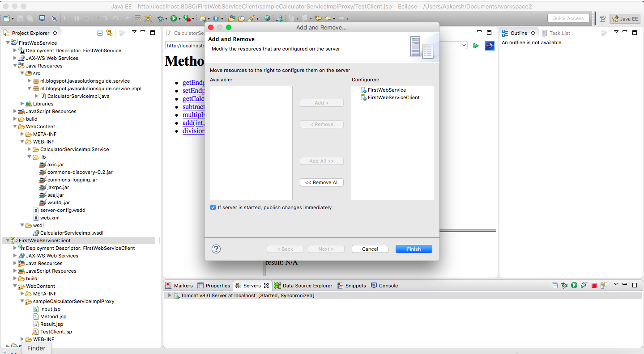The image size is (644, 354).
Task: Click Cancel in Add and Remove dialog
Action: 370,249
